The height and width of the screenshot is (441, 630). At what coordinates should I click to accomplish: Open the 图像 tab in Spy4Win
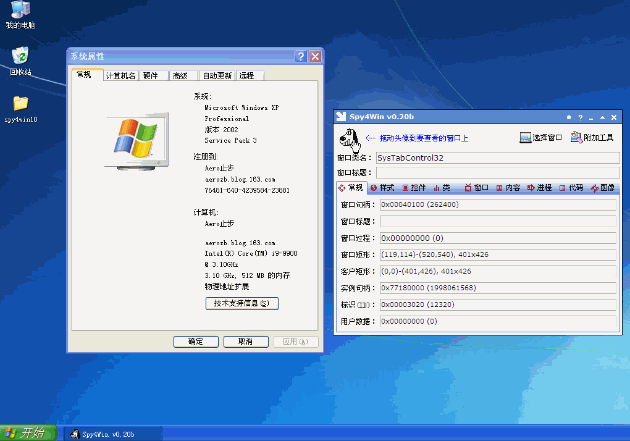coord(603,188)
